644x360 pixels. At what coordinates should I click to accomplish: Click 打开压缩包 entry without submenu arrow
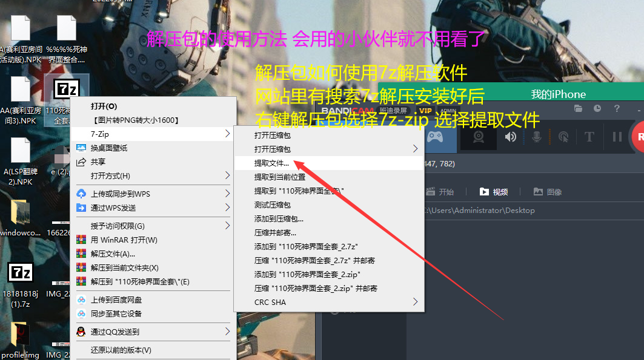point(329,136)
